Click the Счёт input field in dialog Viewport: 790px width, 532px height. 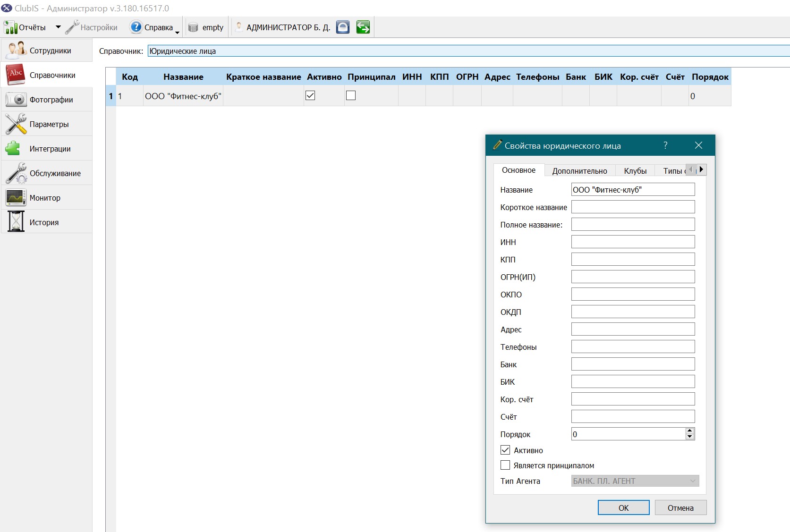(633, 417)
